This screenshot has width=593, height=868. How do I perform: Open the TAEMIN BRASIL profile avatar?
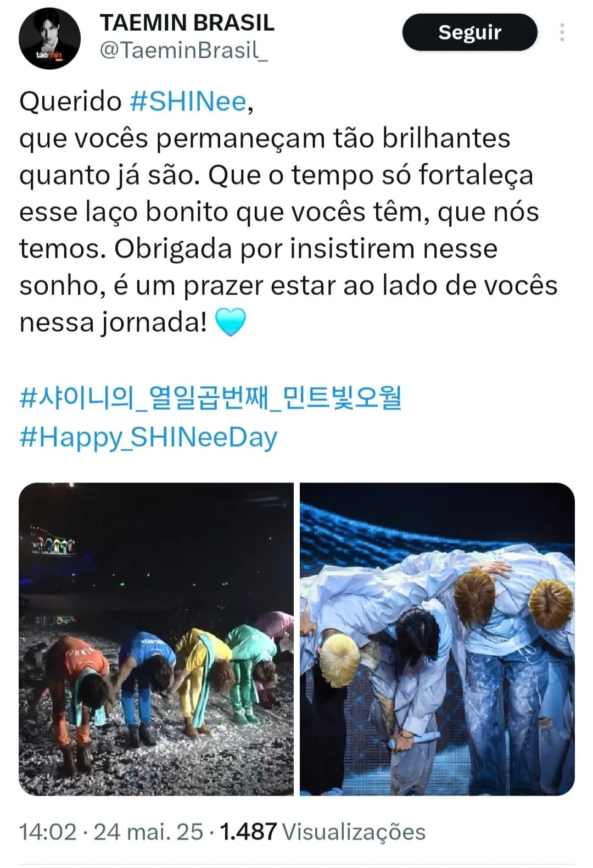point(49,38)
